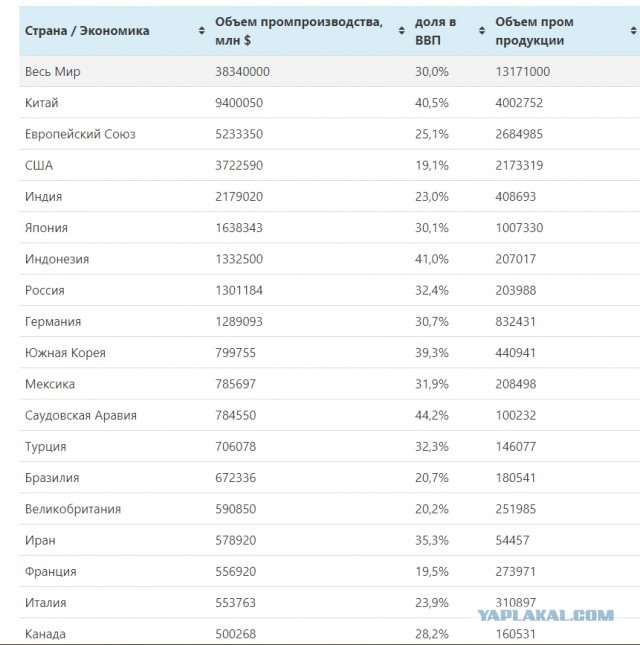Click China output value 4002752
Image resolution: width=640 pixels, height=645 pixels.
click(519, 103)
